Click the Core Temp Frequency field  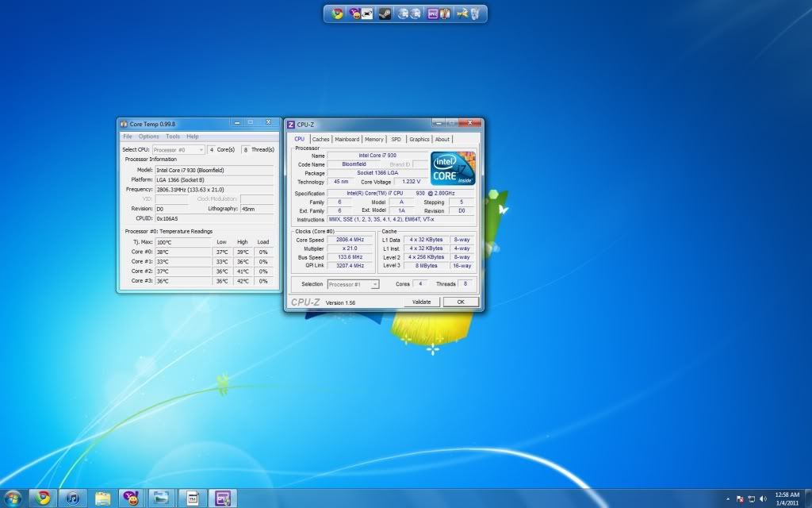point(214,190)
